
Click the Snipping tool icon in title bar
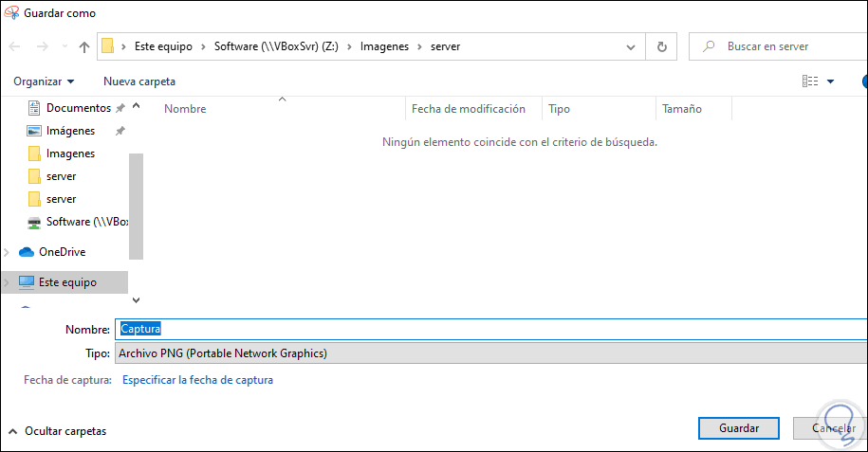click(11, 12)
